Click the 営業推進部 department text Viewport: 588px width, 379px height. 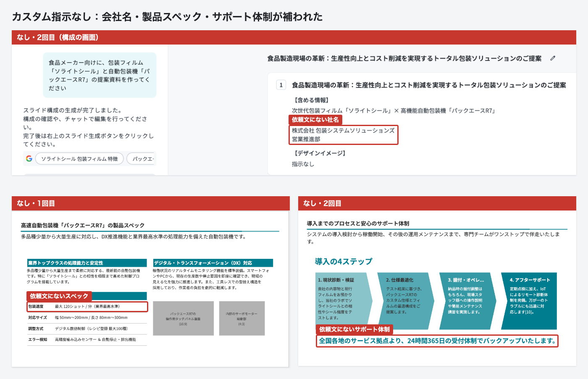(306, 139)
